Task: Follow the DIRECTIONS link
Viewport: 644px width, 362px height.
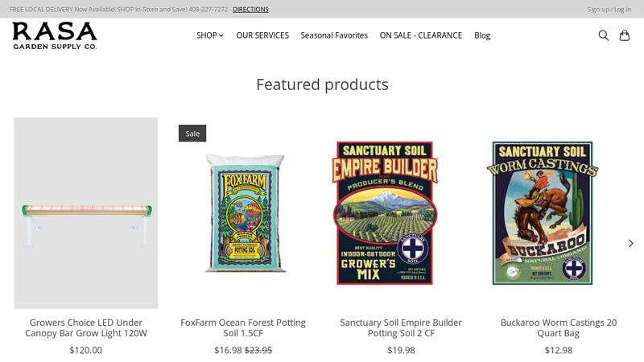Action: click(x=250, y=9)
